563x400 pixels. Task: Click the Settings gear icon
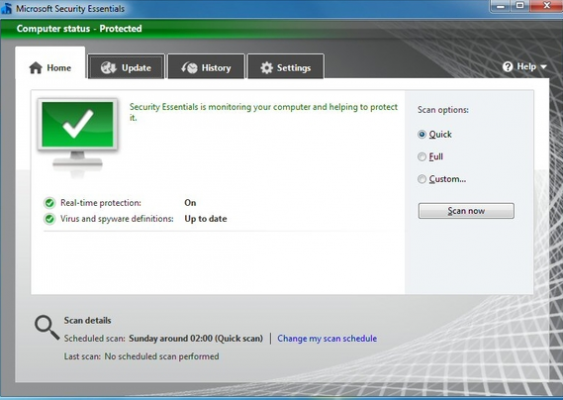point(266,68)
